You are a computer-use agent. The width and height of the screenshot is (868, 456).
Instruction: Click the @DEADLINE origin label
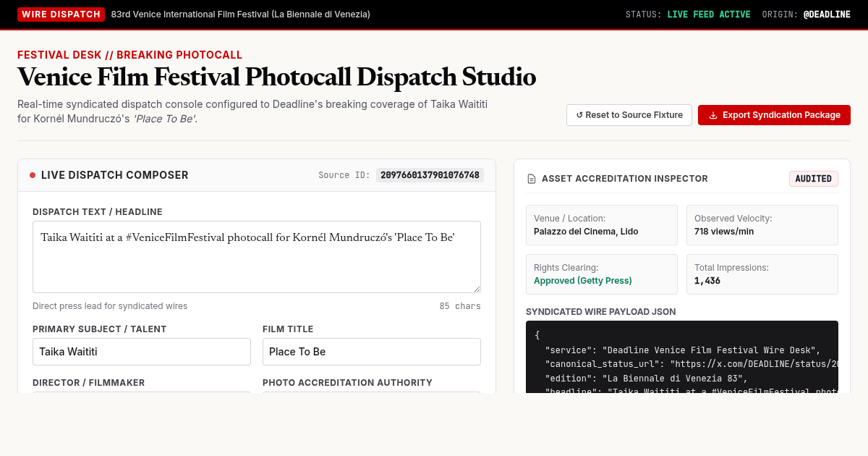pyautogui.click(x=827, y=14)
